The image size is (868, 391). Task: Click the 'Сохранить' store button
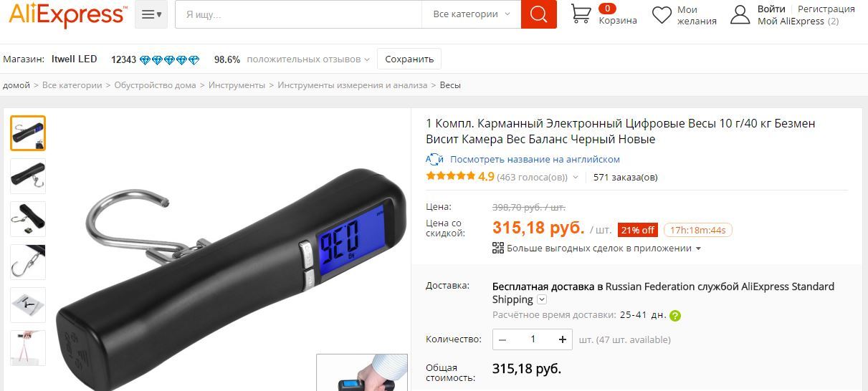(409, 59)
